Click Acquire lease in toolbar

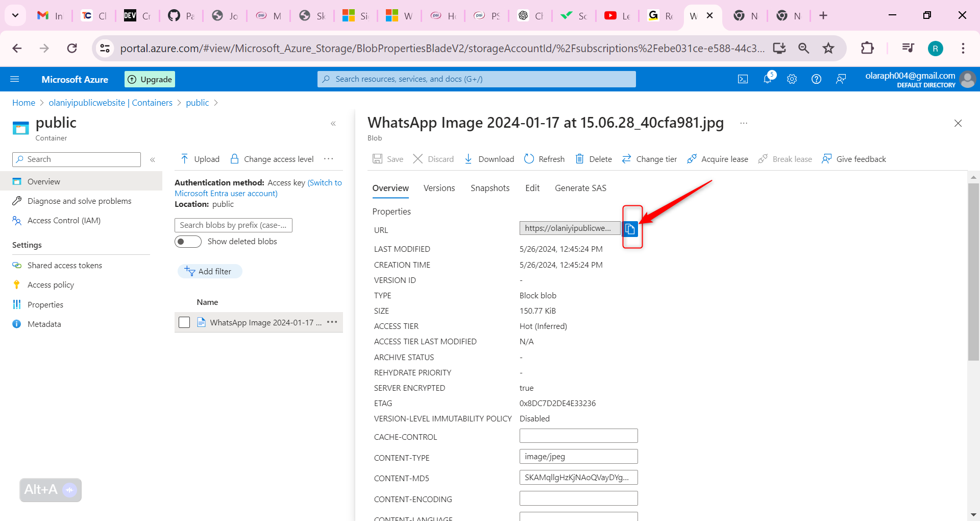[718, 159]
